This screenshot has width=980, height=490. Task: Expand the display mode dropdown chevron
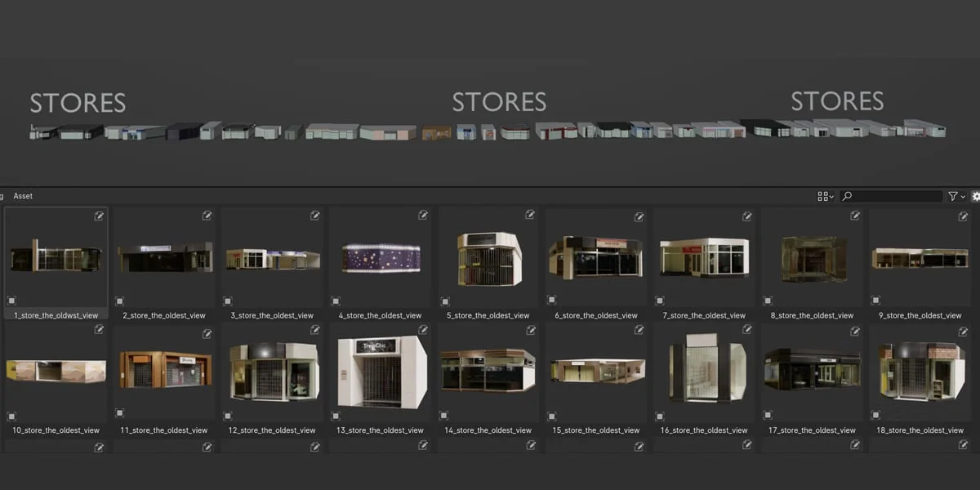pyautogui.click(x=833, y=196)
